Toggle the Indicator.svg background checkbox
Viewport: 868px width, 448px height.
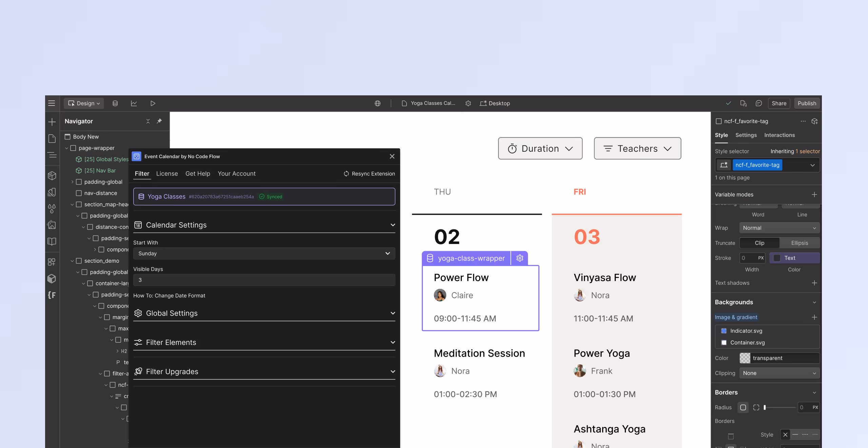[x=724, y=331]
